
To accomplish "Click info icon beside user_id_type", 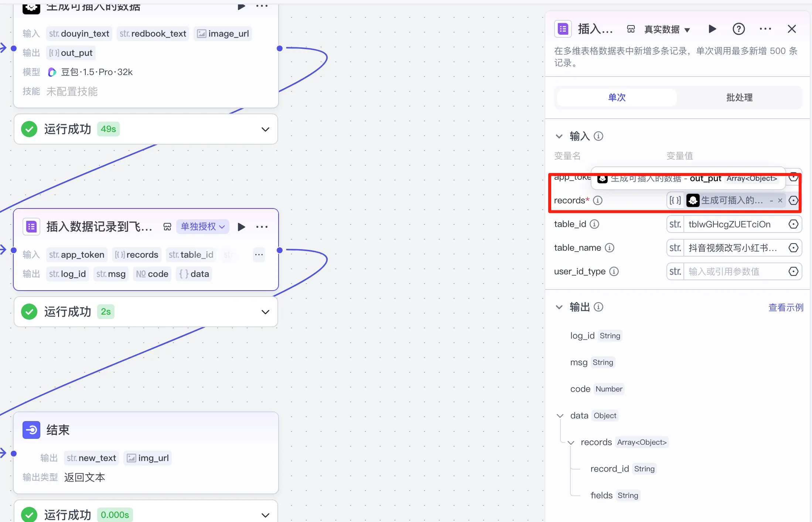I will [614, 271].
